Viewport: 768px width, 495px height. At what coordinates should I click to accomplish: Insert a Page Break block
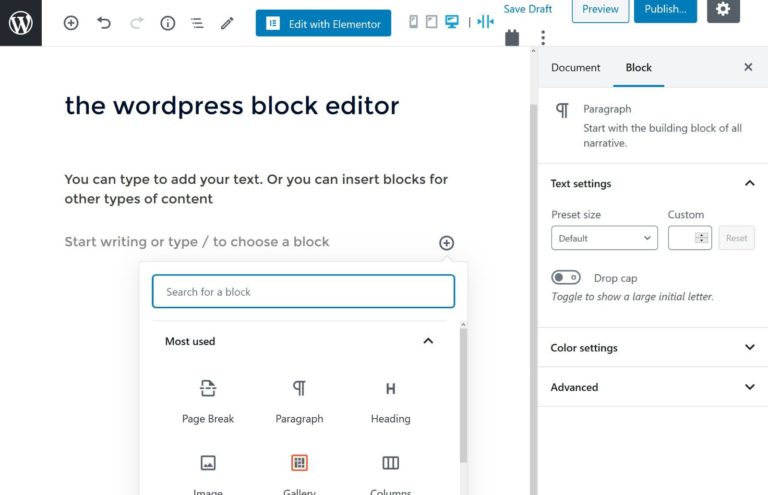(x=208, y=401)
